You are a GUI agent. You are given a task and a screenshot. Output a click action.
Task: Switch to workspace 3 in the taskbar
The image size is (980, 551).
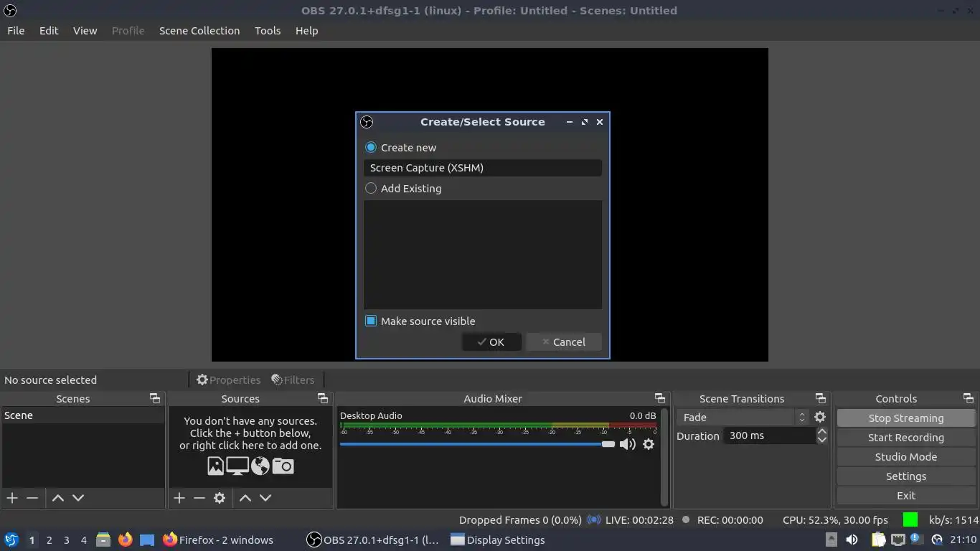[67, 540]
